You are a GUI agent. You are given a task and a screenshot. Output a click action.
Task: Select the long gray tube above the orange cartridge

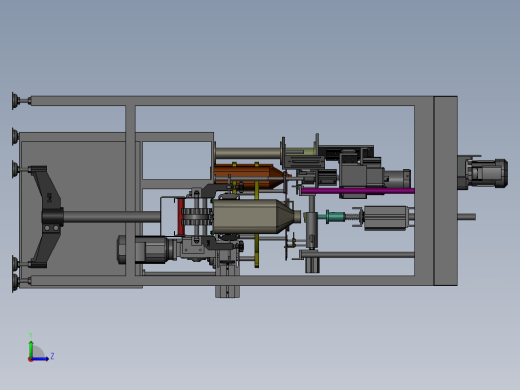coord(248,153)
